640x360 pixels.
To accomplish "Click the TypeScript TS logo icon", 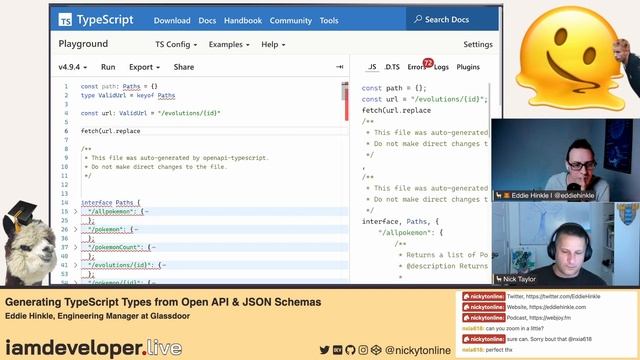I will pyautogui.click(x=65, y=20).
